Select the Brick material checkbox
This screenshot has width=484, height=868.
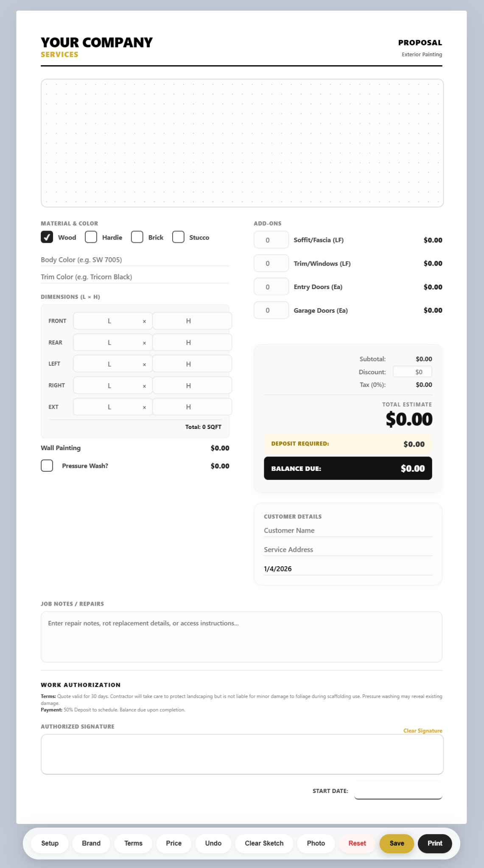[137, 237]
